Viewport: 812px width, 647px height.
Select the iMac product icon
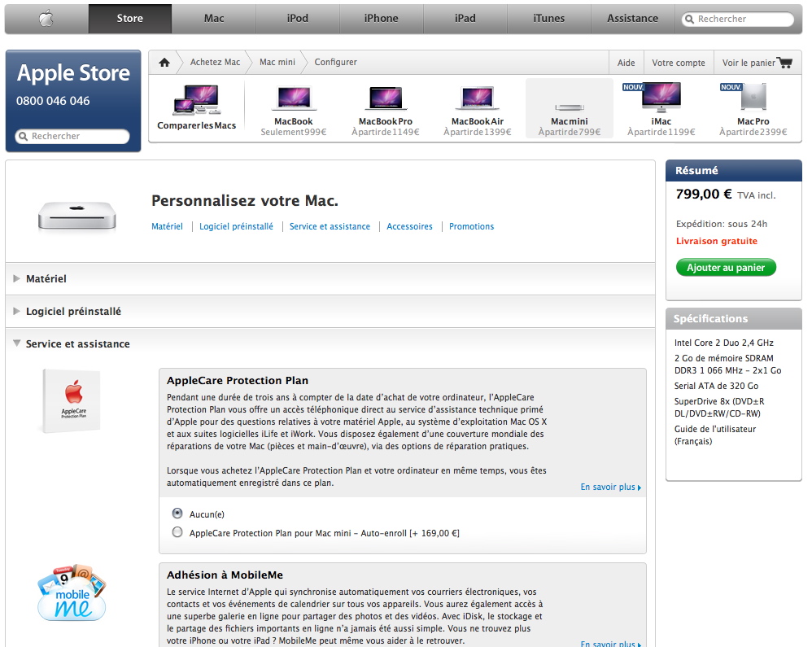[661, 97]
